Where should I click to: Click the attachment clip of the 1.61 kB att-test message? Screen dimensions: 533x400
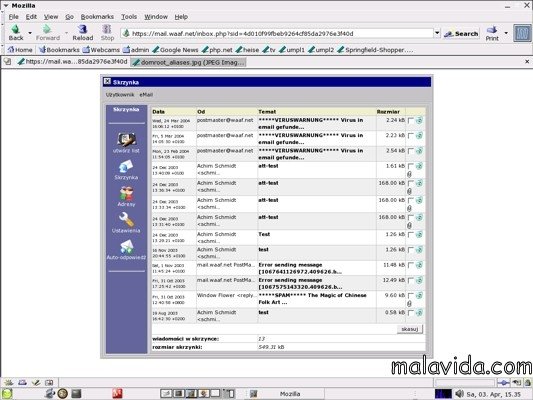click(x=410, y=174)
